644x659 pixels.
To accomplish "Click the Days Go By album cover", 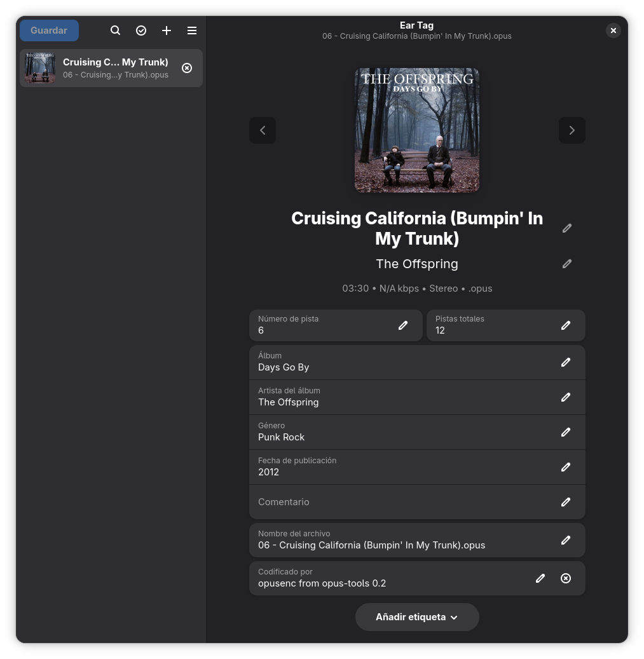I will click(416, 130).
